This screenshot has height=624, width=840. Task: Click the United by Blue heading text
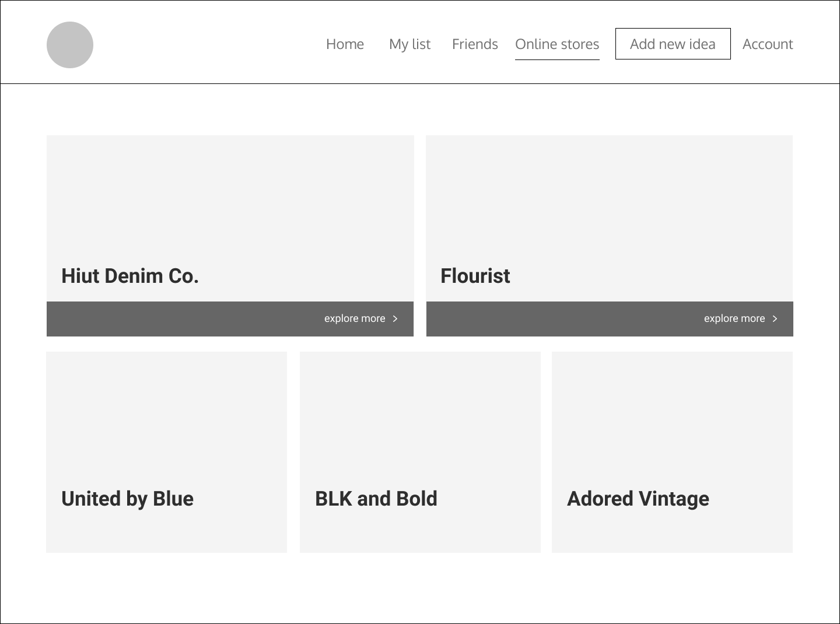click(127, 499)
